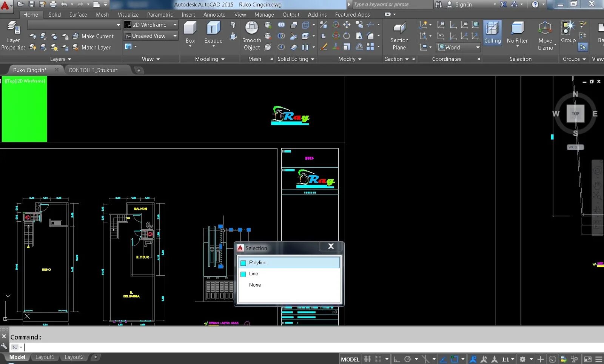This screenshot has height=364, width=604.
Task: Click the Smooth Object mesh tool
Action: click(251, 36)
